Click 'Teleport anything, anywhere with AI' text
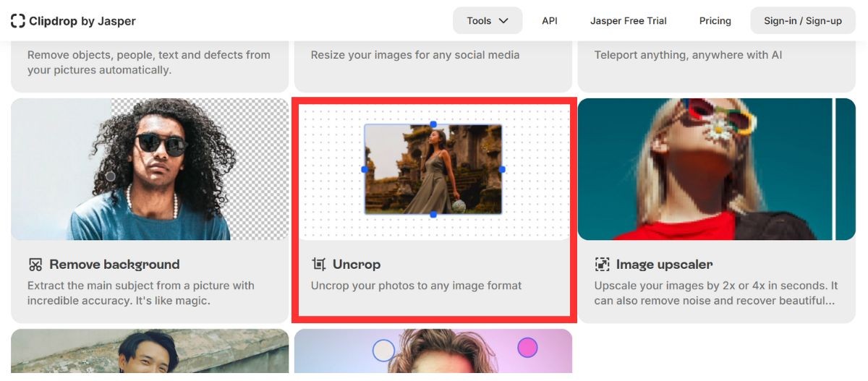The height and width of the screenshot is (381, 868). point(688,55)
